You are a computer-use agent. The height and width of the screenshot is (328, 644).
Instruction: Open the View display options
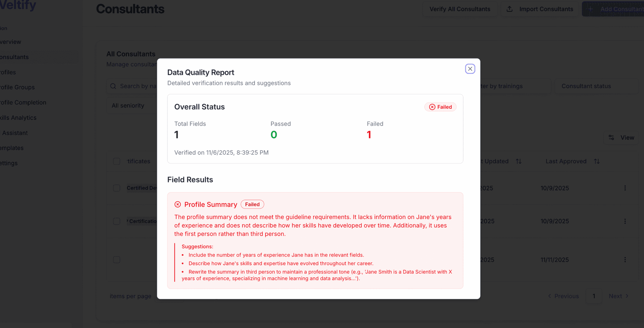[622, 137]
